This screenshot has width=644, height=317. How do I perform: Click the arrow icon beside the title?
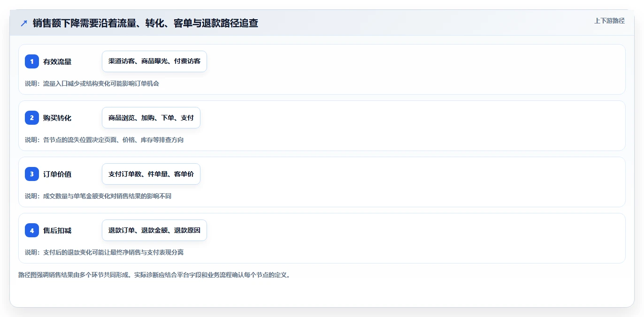click(23, 23)
